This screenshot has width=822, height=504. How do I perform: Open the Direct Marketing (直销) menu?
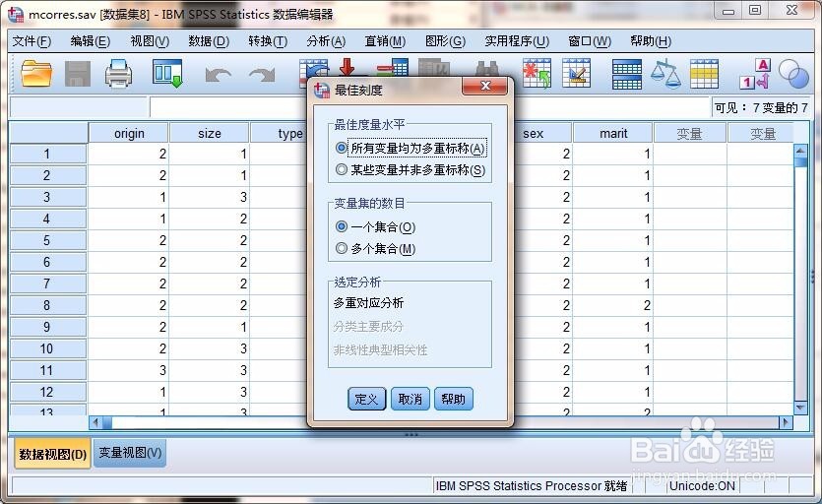[385, 41]
